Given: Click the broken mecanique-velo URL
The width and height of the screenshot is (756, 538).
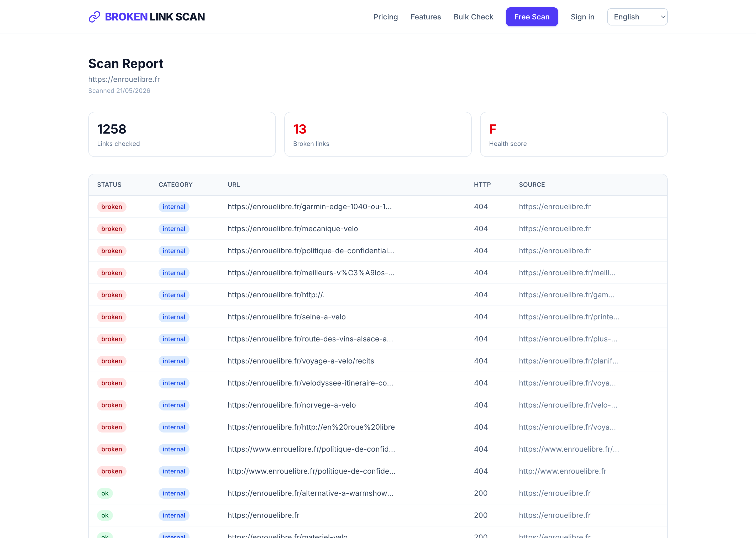Looking at the screenshot, I should (292, 229).
